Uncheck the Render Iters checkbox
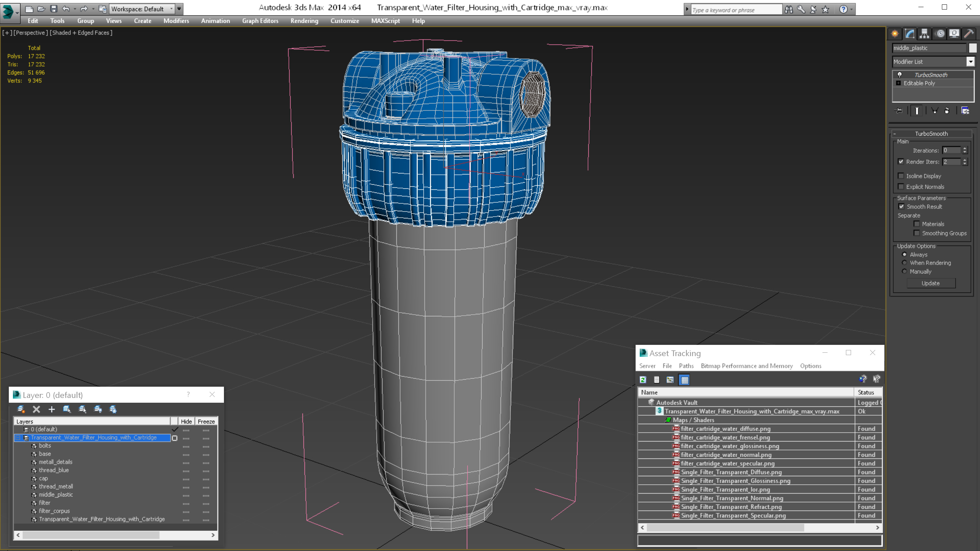This screenshot has width=980, height=551. tap(901, 162)
